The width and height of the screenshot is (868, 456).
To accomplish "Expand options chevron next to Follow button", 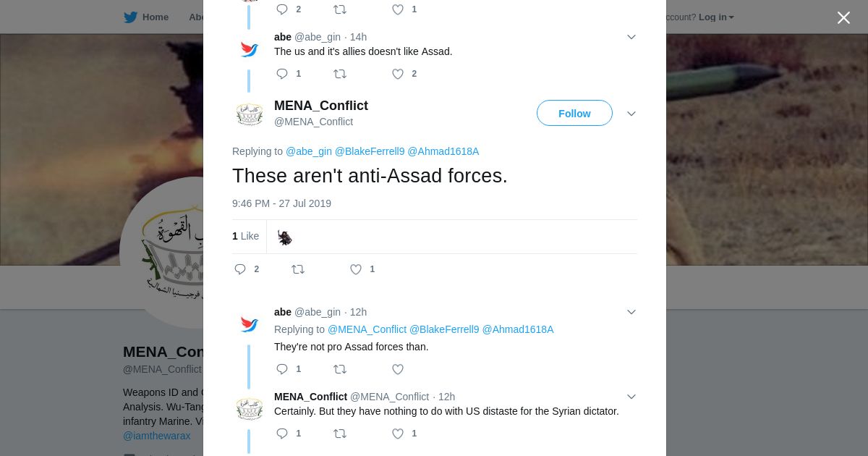I will click(x=631, y=114).
